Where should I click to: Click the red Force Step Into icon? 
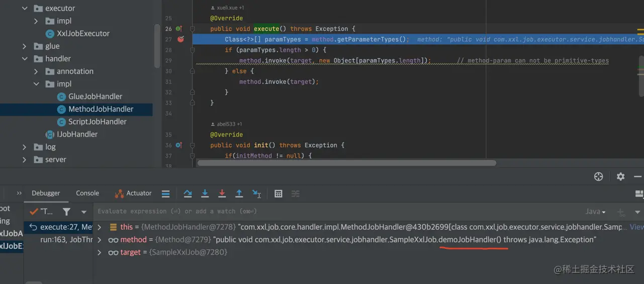(222, 193)
